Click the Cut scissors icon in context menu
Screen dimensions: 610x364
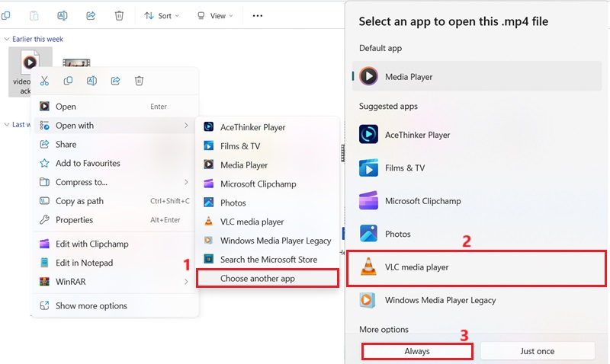pyautogui.click(x=44, y=81)
